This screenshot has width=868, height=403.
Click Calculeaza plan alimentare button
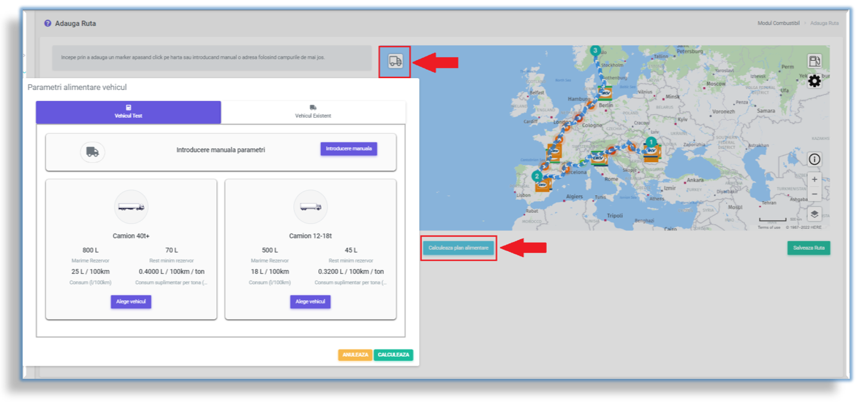click(x=458, y=248)
